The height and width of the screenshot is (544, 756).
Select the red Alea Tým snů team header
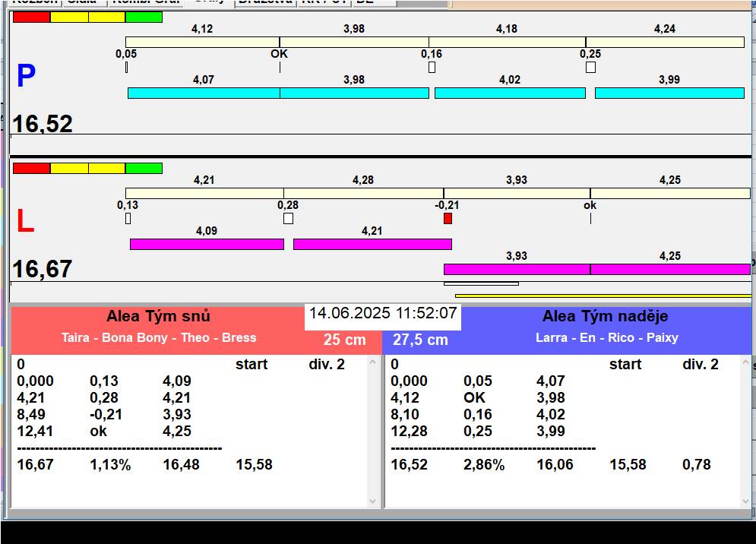[158, 327]
